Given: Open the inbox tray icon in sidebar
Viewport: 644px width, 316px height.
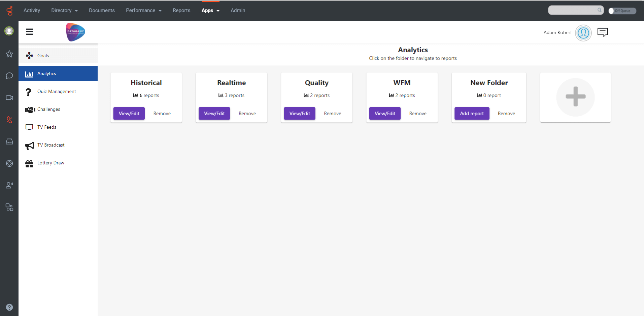Looking at the screenshot, I should pos(9,141).
